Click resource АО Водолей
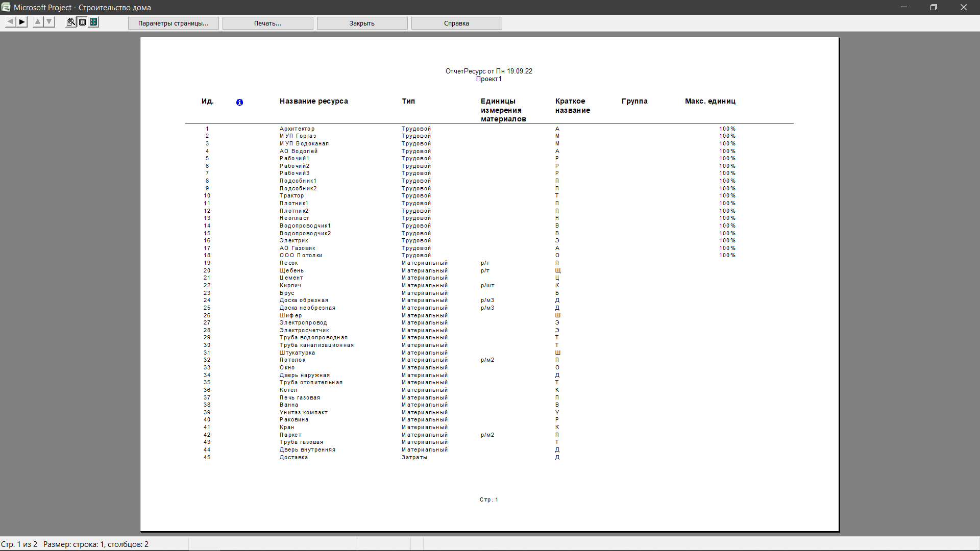The height and width of the screenshot is (551, 980). point(299,152)
